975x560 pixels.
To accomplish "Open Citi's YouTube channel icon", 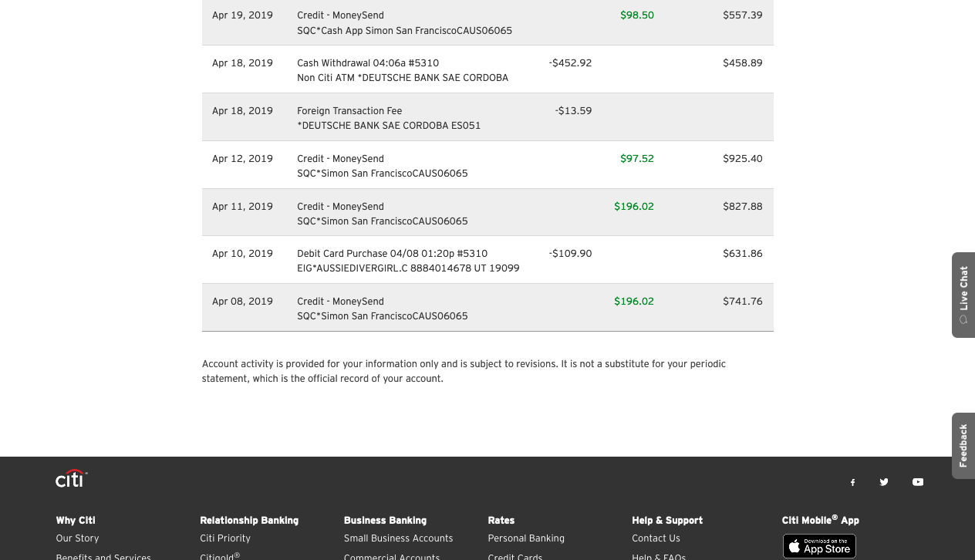I will click(917, 482).
